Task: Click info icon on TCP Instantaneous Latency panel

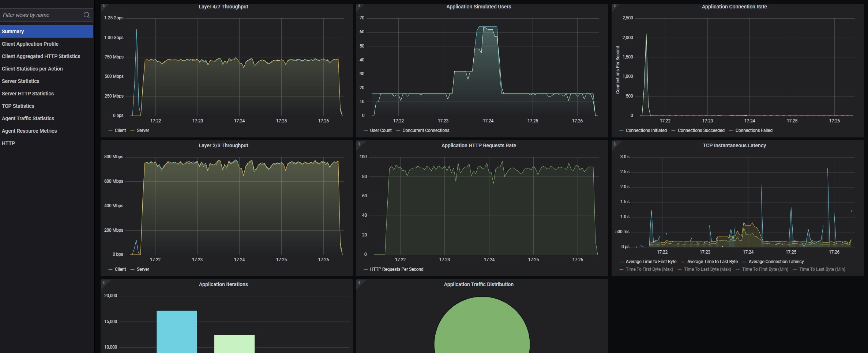Action: pos(615,144)
